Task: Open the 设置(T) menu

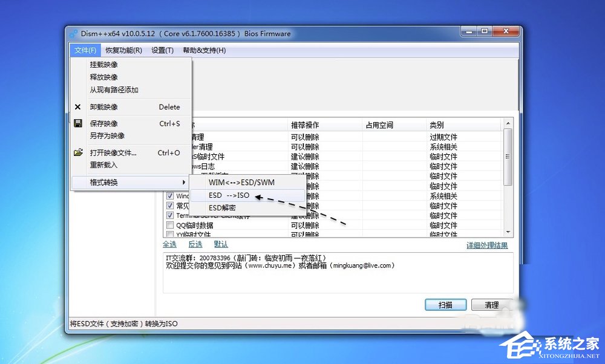Action: 161,50
